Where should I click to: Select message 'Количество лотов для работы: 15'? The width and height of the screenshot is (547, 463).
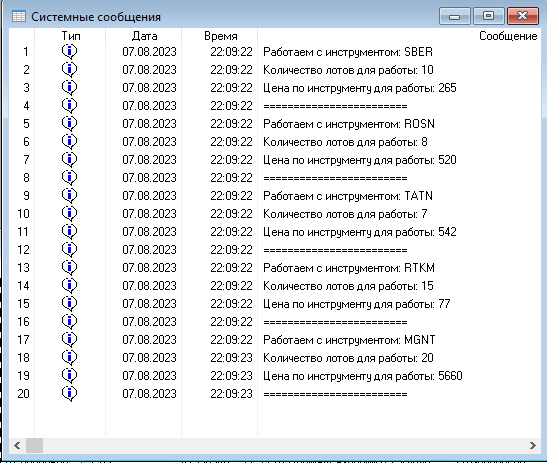pyautogui.click(x=348, y=286)
